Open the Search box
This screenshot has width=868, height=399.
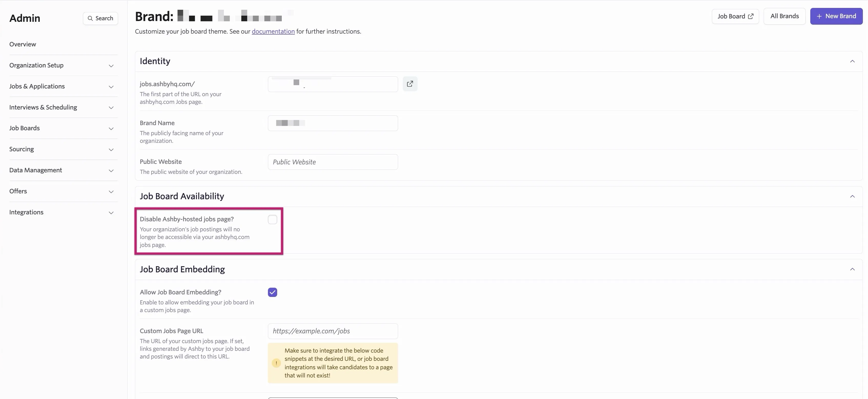click(100, 18)
